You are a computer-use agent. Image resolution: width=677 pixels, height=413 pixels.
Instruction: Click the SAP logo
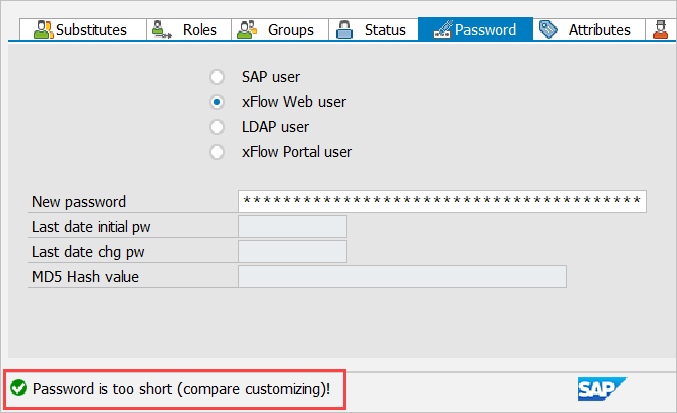(x=600, y=388)
